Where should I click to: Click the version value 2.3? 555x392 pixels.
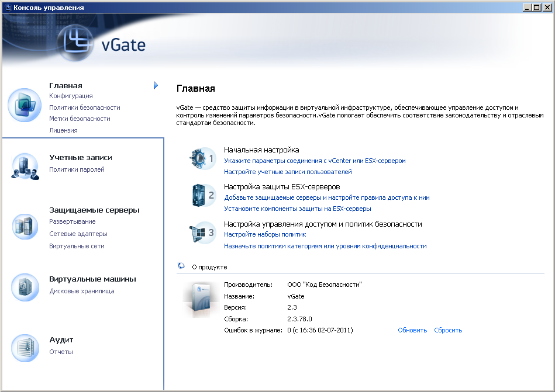[292, 307]
